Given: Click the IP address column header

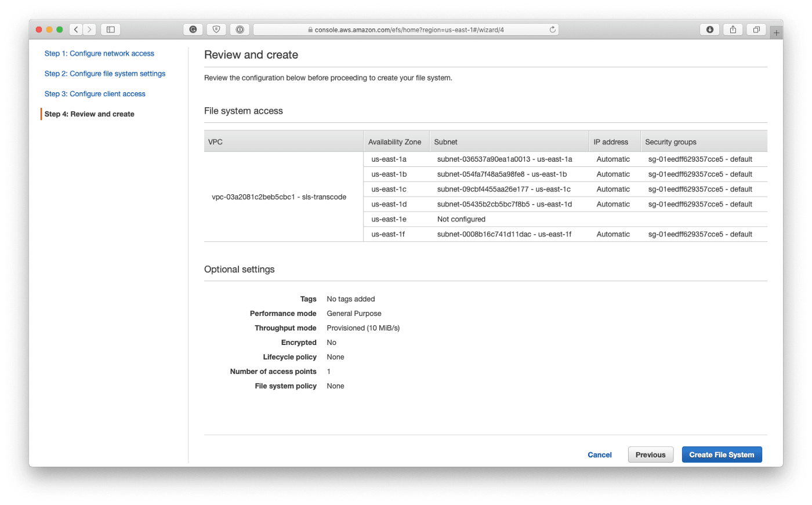Looking at the screenshot, I should (x=615, y=141).
